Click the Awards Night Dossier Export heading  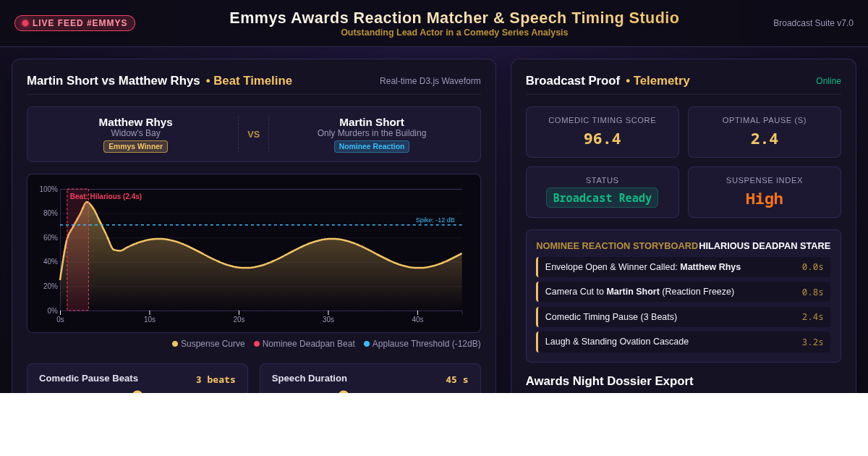point(609,381)
